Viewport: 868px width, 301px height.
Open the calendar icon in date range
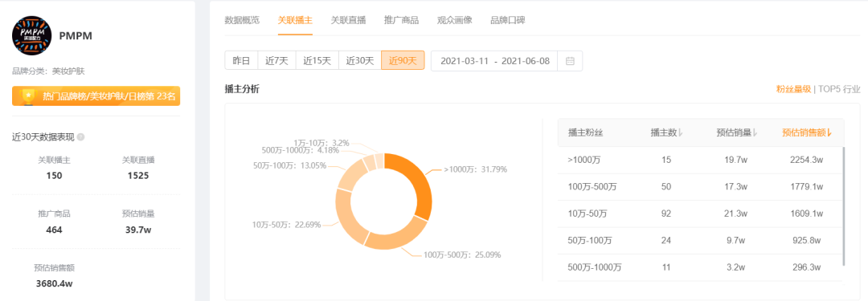pos(570,61)
